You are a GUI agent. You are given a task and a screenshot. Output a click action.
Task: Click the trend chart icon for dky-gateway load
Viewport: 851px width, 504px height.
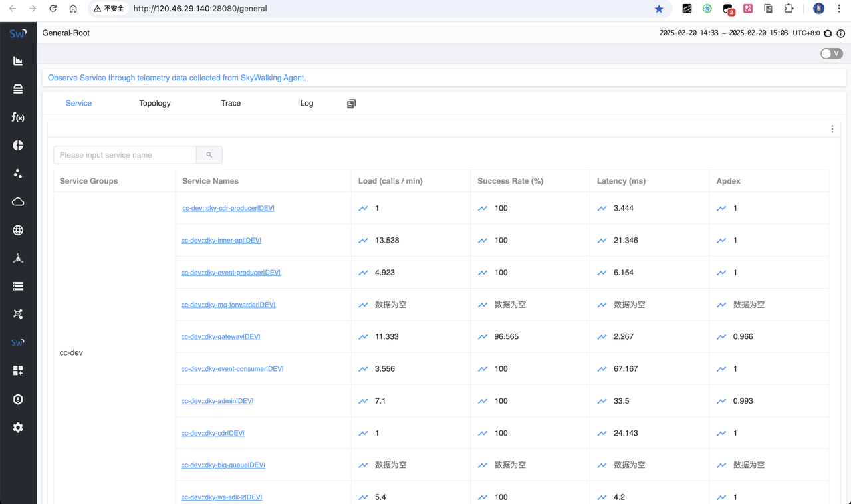363,337
